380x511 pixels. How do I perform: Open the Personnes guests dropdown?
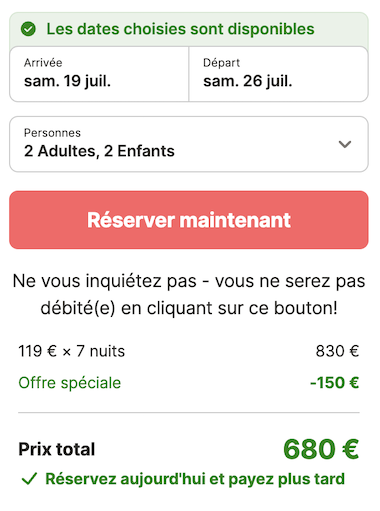[189, 144]
